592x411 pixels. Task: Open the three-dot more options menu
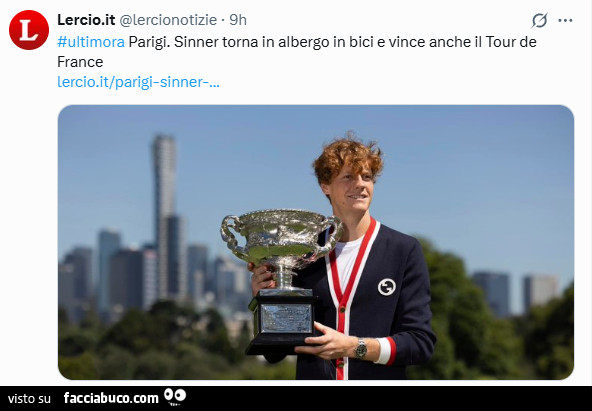click(565, 20)
